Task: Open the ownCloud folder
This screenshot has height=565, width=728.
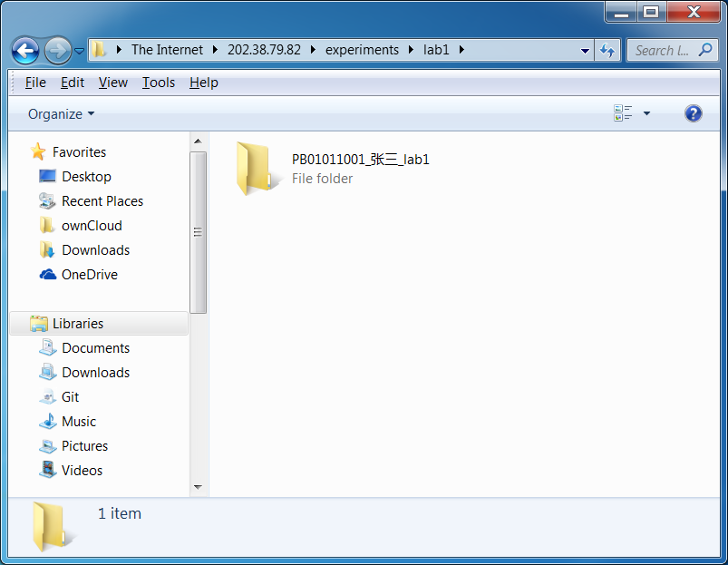Action: (x=92, y=226)
